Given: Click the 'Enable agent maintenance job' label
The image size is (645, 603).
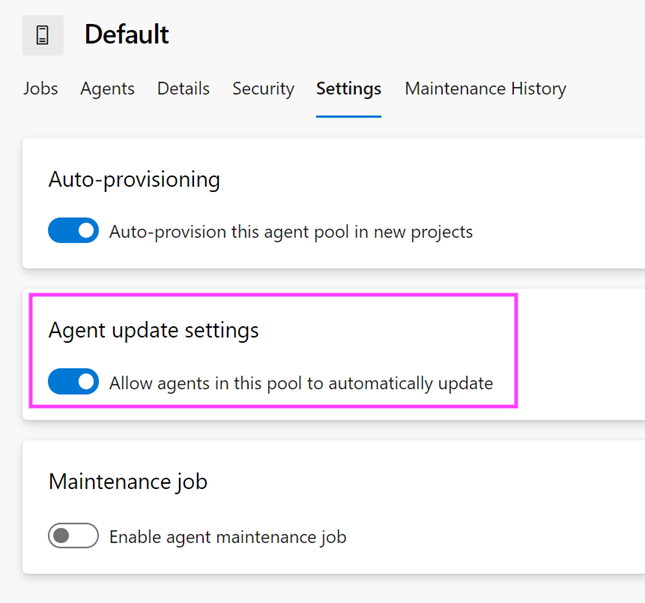Looking at the screenshot, I should tap(227, 537).
